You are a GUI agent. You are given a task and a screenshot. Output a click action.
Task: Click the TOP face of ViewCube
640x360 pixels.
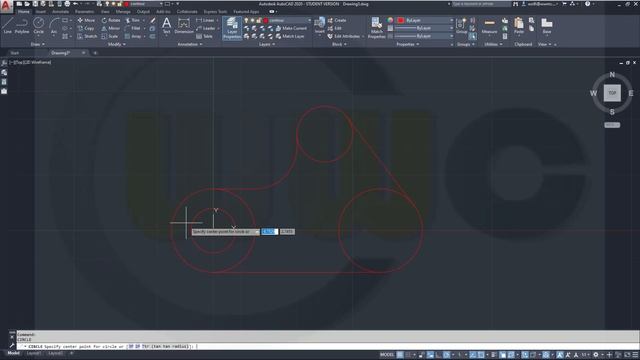point(612,93)
